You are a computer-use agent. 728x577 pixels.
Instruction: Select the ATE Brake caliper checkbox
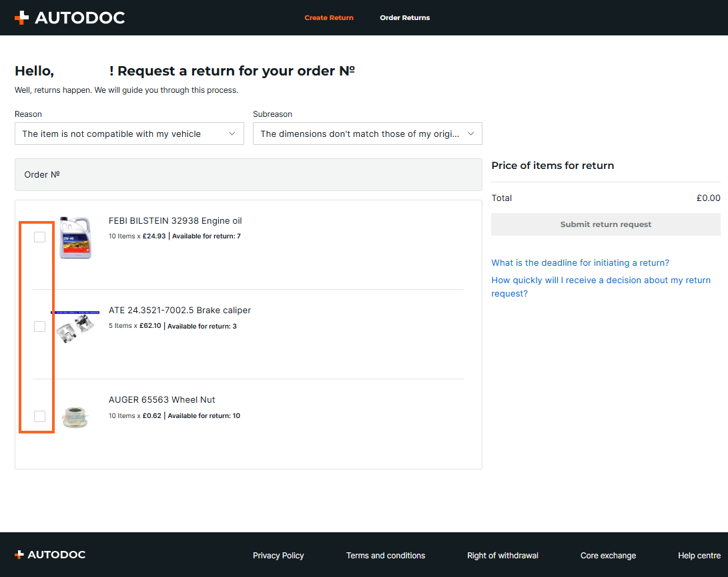click(x=39, y=327)
